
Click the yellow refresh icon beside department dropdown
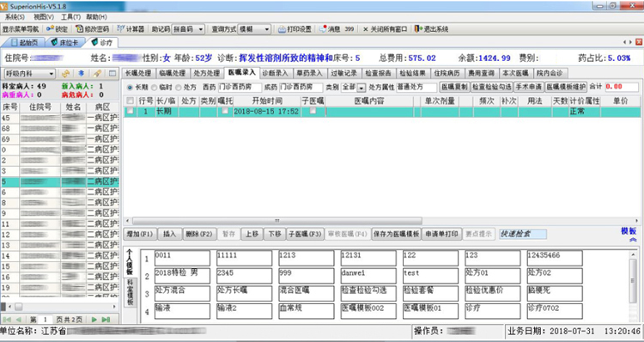coord(65,74)
